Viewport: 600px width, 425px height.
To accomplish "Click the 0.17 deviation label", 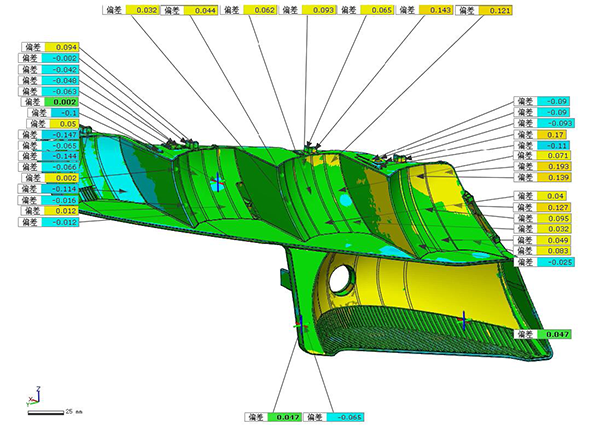I will pos(555,134).
